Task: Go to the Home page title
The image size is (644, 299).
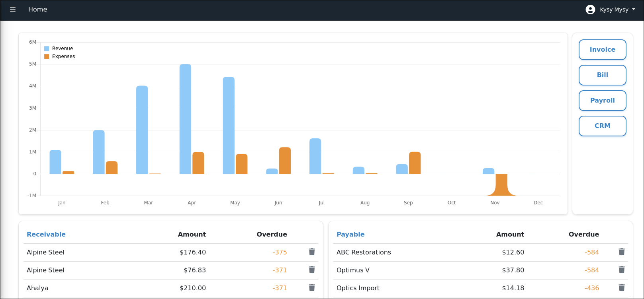Action: click(37, 9)
